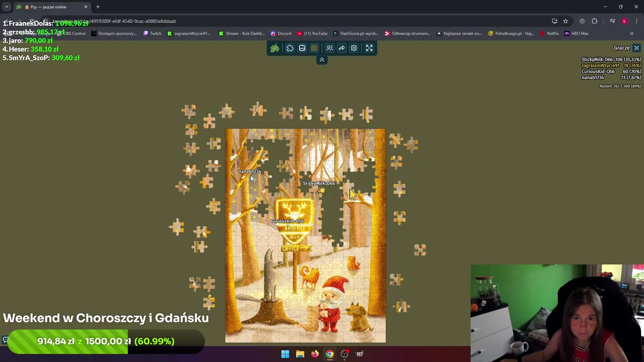This screenshot has height=362, width=644.
Task: Open the 'Polsatboxgo.pl - Naj...' bookmark
Action: (x=511, y=34)
